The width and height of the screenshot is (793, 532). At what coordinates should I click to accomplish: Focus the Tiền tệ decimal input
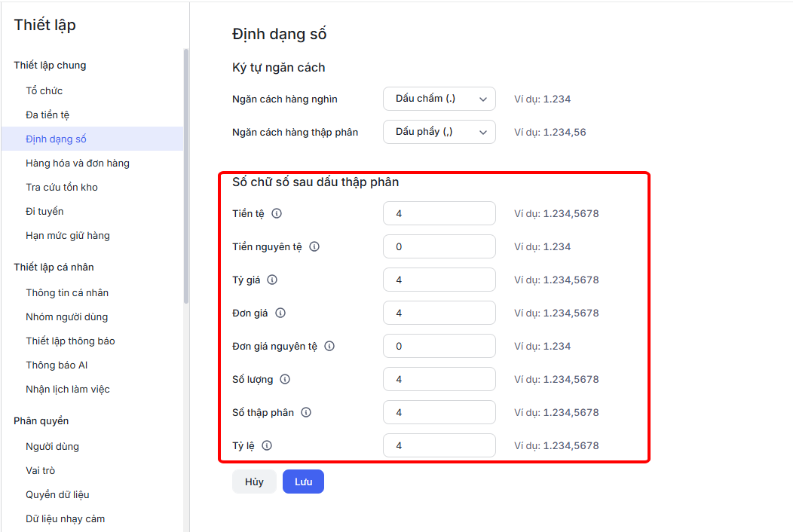click(439, 213)
